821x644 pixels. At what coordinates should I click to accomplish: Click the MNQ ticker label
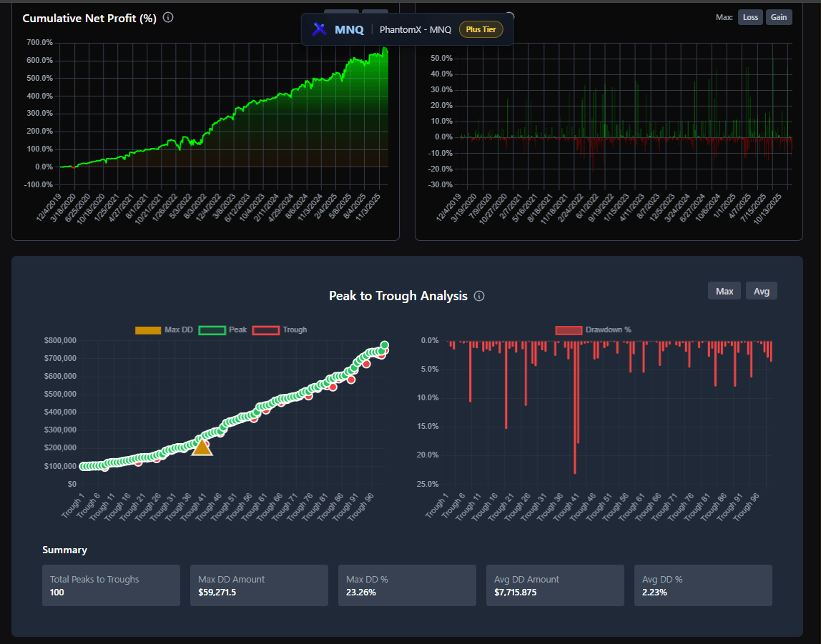tap(349, 30)
